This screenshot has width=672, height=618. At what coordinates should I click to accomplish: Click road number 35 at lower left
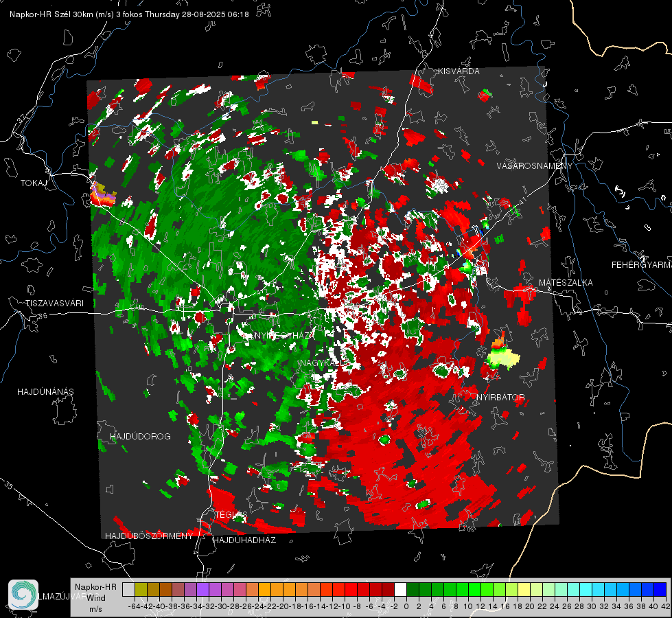[x=8, y=485]
